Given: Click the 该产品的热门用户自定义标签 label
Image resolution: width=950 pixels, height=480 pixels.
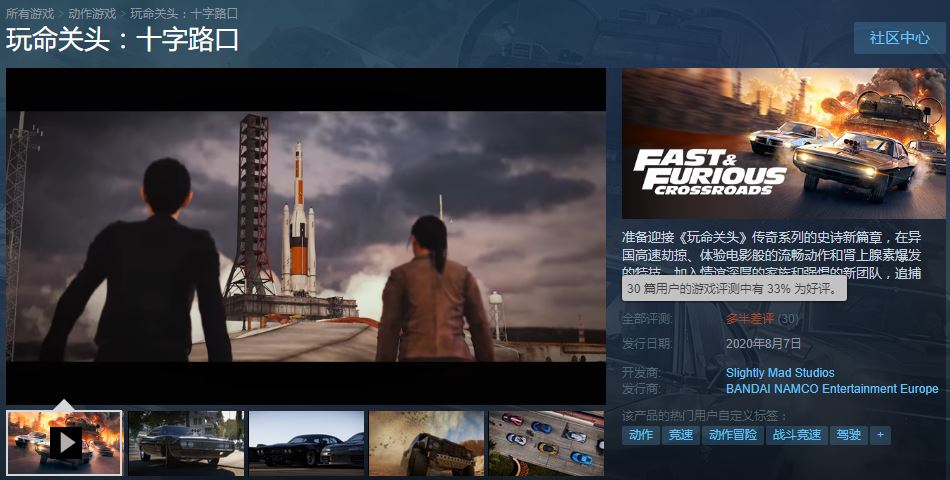Looking at the screenshot, I should coord(705,416).
